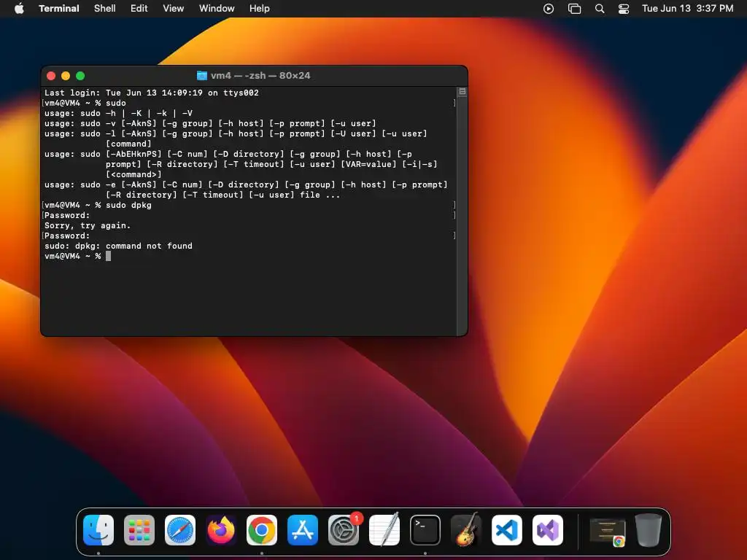Launch Firefox from the Dock
This screenshot has width=747, height=560.
click(220, 530)
